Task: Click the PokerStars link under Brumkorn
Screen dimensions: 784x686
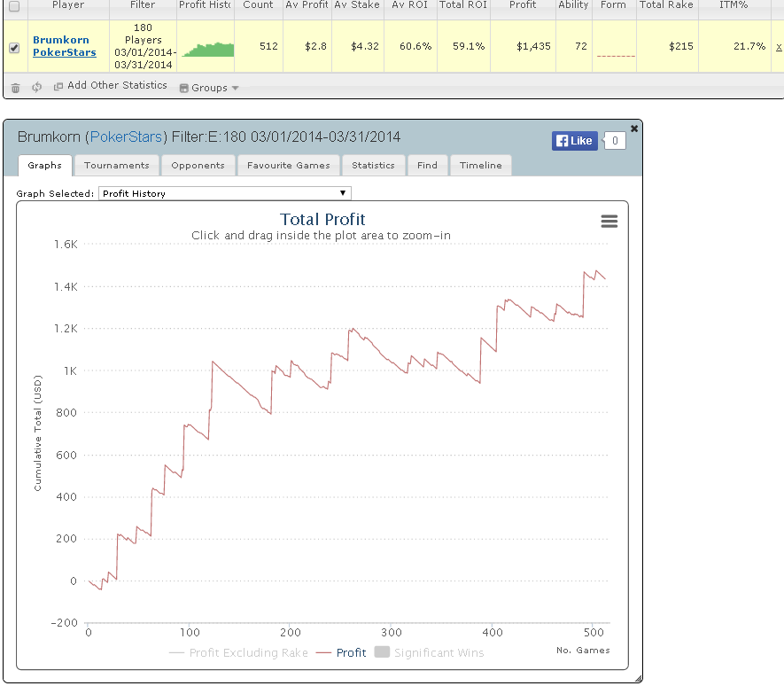Action: (65, 52)
